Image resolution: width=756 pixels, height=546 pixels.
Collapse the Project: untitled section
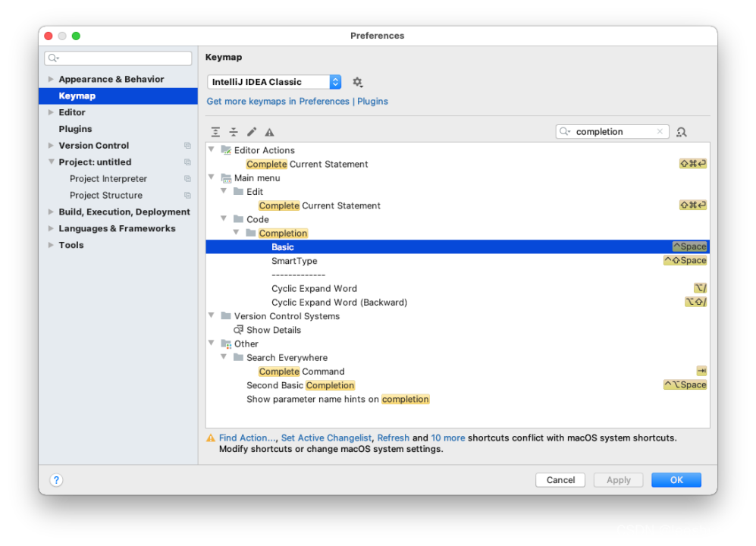point(51,162)
